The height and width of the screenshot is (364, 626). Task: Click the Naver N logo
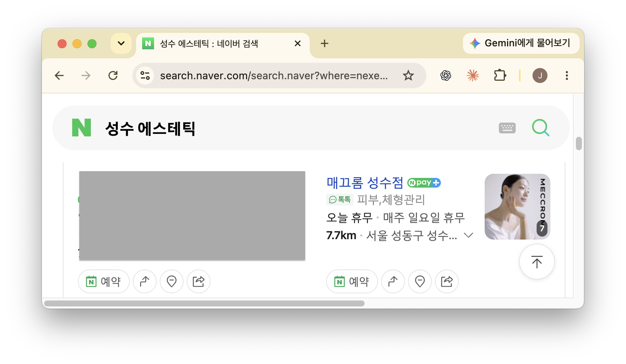[x=82, y=127]
